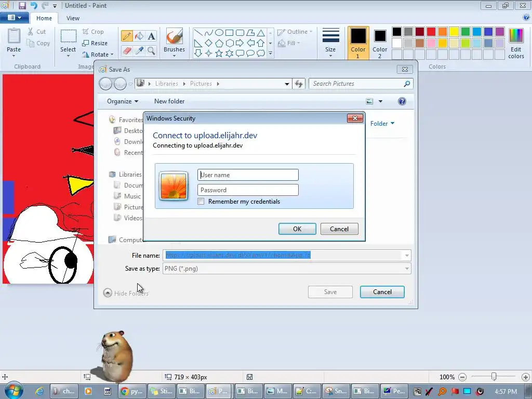Expand the Shapes gallery more arrow
The width and height of the screenshot is (532, 399).
click(x=270, y=54)
